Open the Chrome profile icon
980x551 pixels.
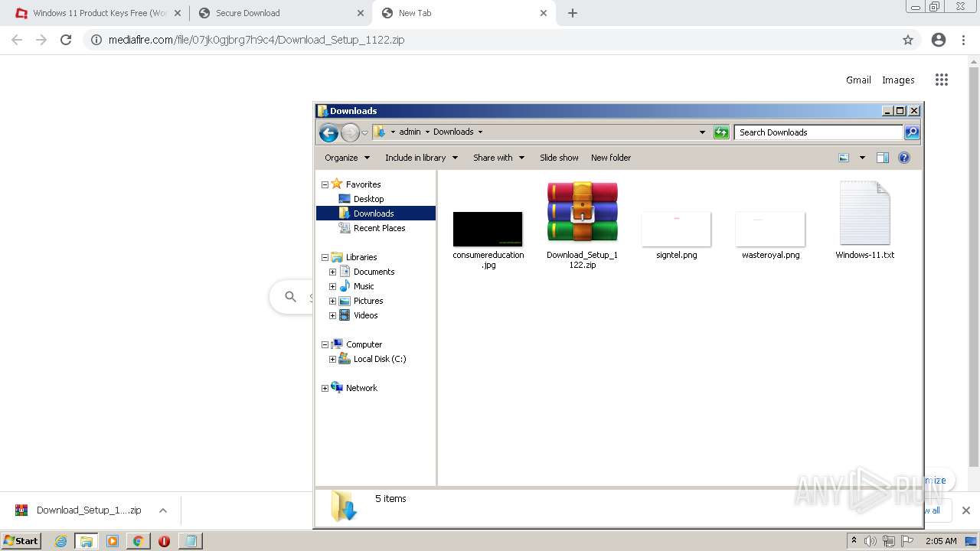[939, 40]
